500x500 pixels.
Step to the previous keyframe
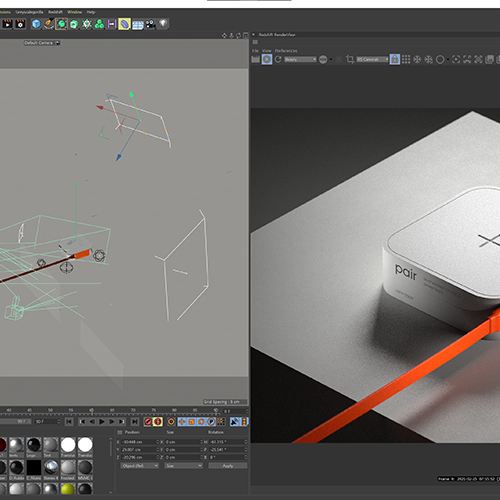pyautogui.click(x=82, y=422)
